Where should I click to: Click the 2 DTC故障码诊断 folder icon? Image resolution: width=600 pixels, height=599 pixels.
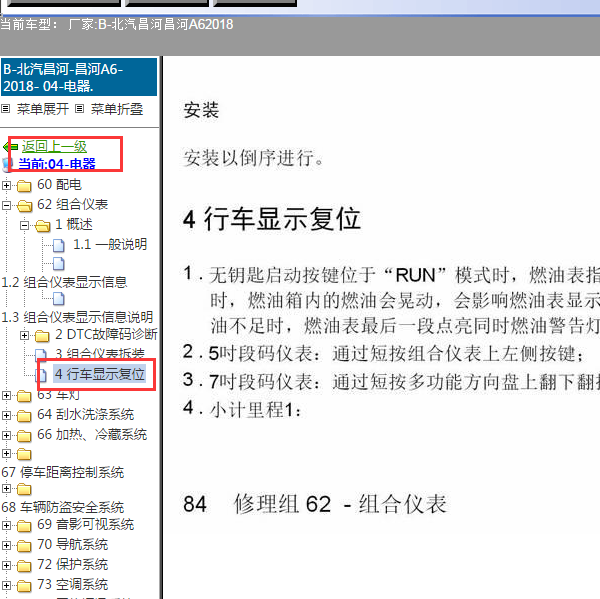42,336
